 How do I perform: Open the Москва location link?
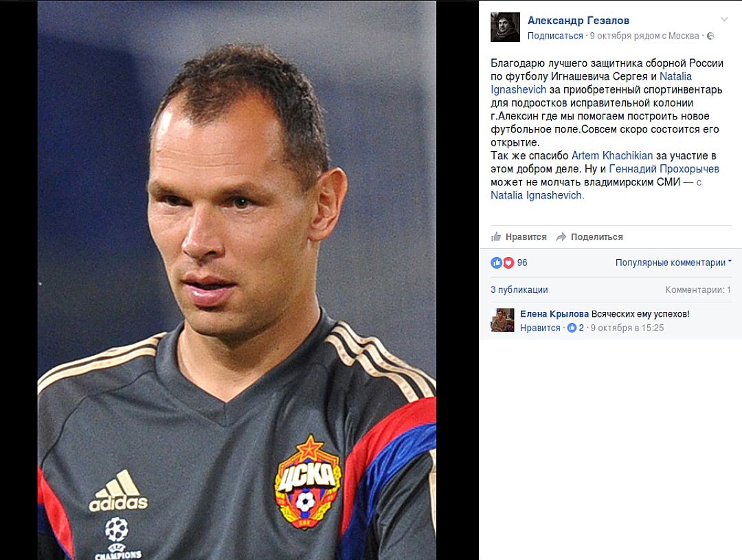pyautogui.click(x=684, y=36)
